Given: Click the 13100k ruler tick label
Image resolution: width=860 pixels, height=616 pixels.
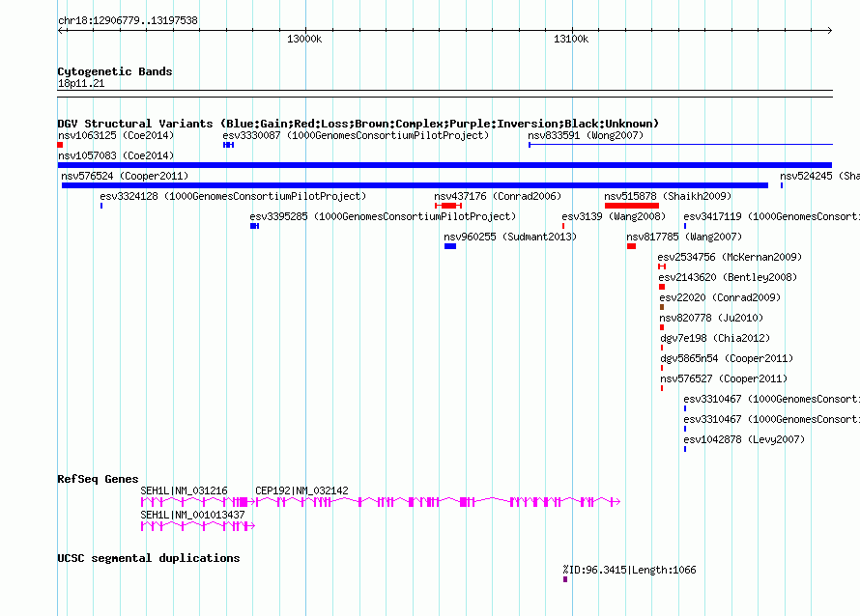Looking at the screenshot, I should [x=571, y=39].
